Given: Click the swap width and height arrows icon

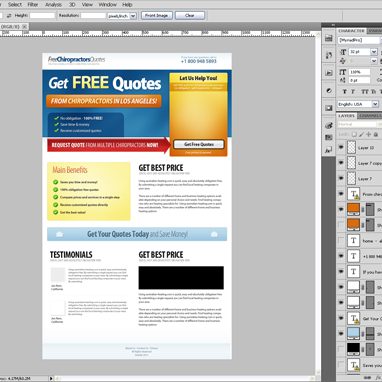Looking at the screenshot, I should 9,16.
